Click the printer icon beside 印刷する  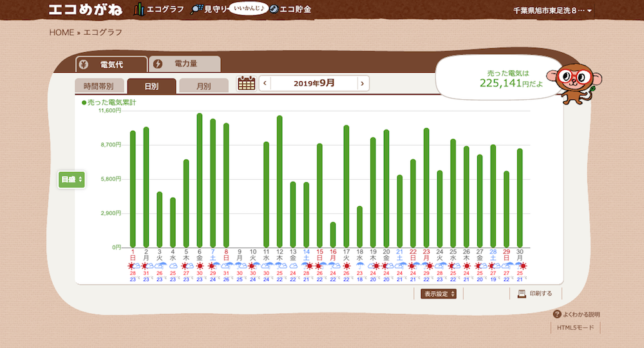[x=522, y=294]
